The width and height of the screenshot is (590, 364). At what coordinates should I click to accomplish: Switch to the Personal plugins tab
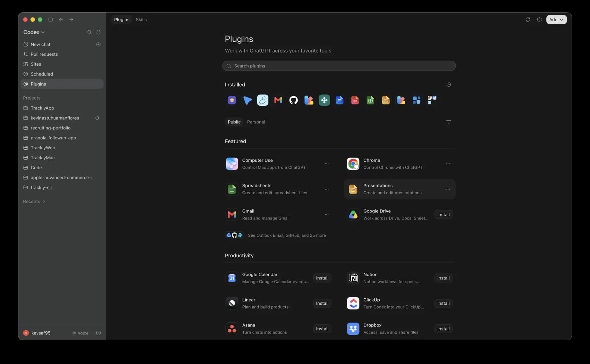(256, 122)
